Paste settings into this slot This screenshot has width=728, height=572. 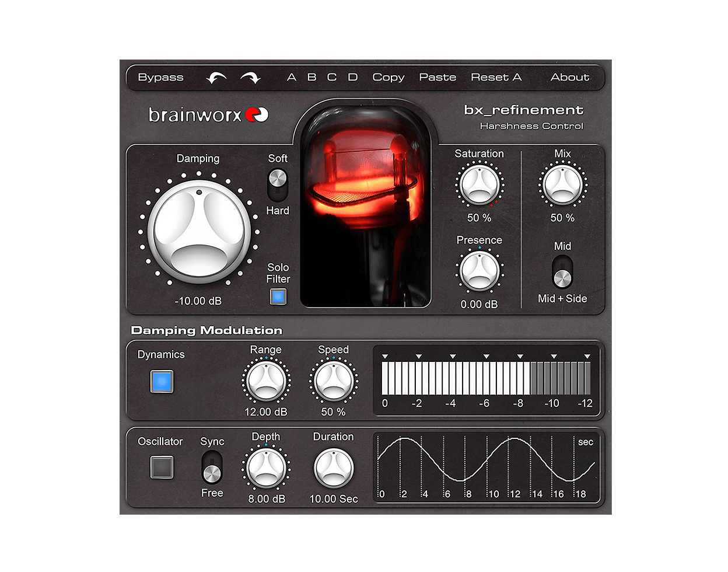pos(437,77)
